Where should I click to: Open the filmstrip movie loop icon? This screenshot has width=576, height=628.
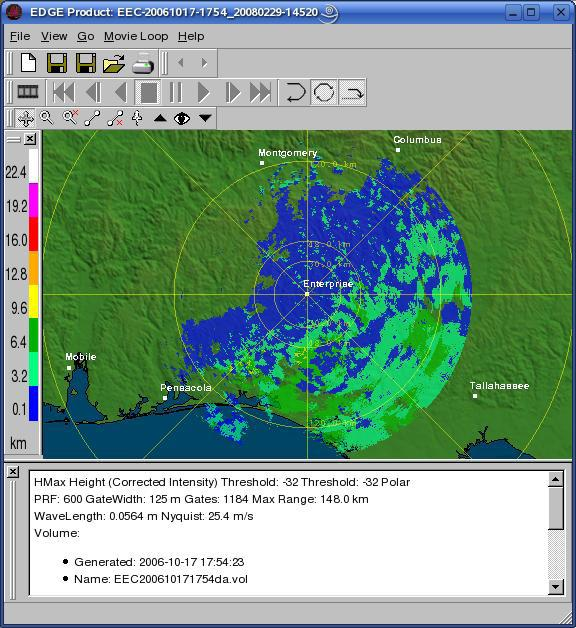[x=28, y=92]
